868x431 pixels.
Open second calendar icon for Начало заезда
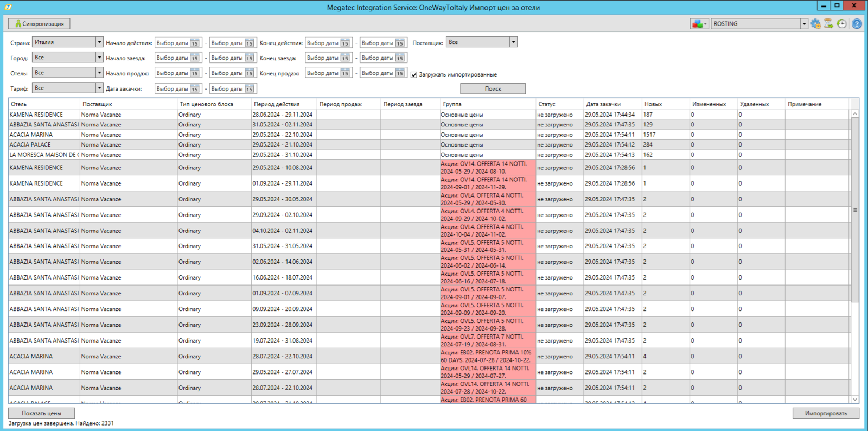click(250, 58)
